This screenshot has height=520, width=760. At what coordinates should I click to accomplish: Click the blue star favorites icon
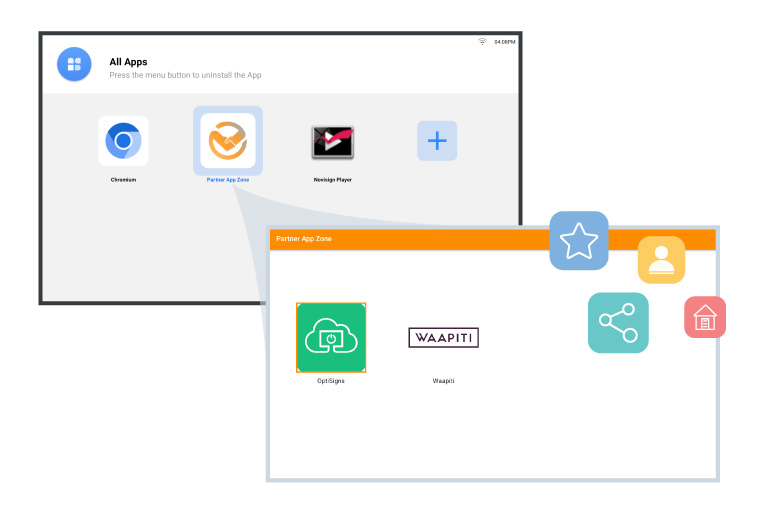click(x=579, y=241)
